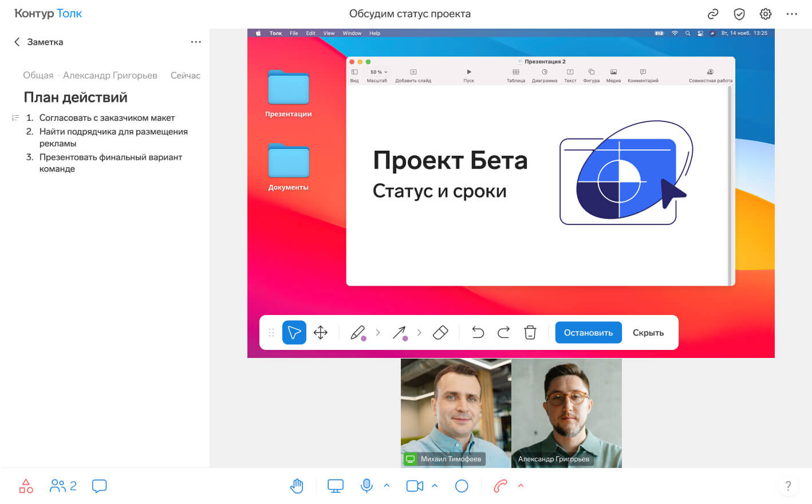
Task: Select the cursor pointer tool
Action: point(294,332)
